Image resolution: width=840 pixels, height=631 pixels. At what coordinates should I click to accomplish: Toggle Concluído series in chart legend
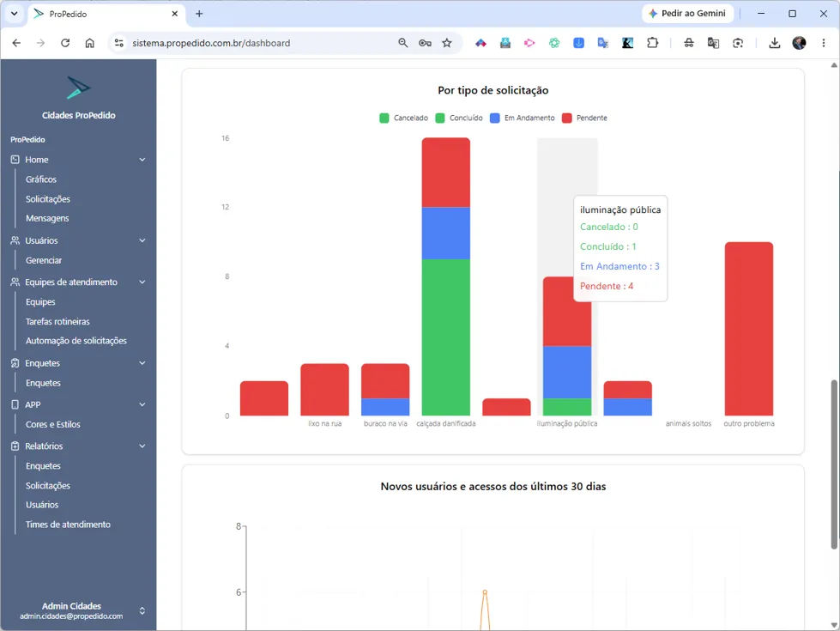[459, 118]
